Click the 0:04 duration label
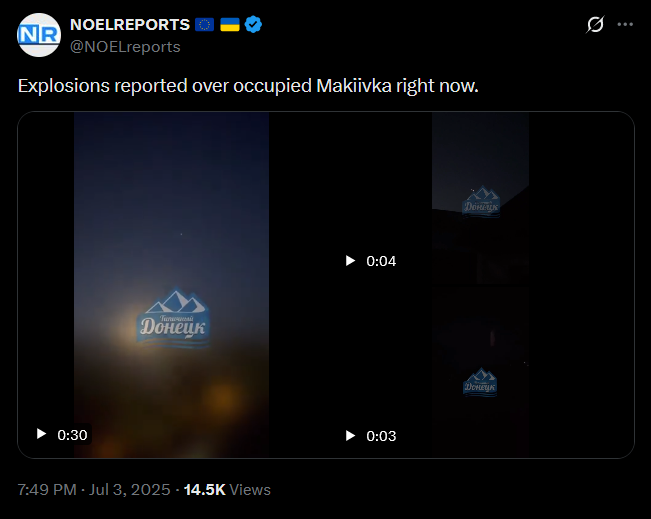Viewport: 651px width, 519px height. pos(381,261)
